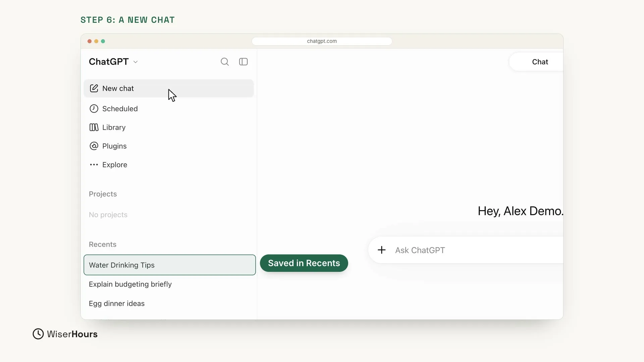Click the yellow minimize window dot
The image size is (644, 362).
pyautogui.click(x=96, y=41)
